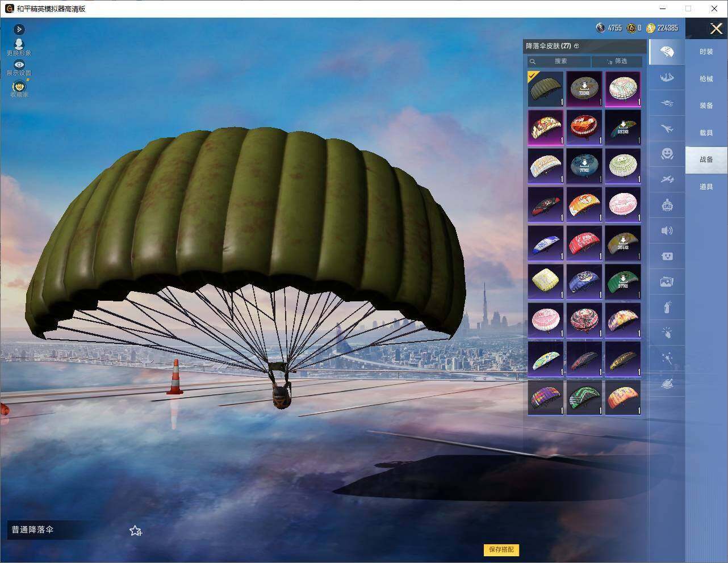Close the wardrobe with the white X
Image resolution: width=728 pixels, height=563 pixels.
pos(716,28)
